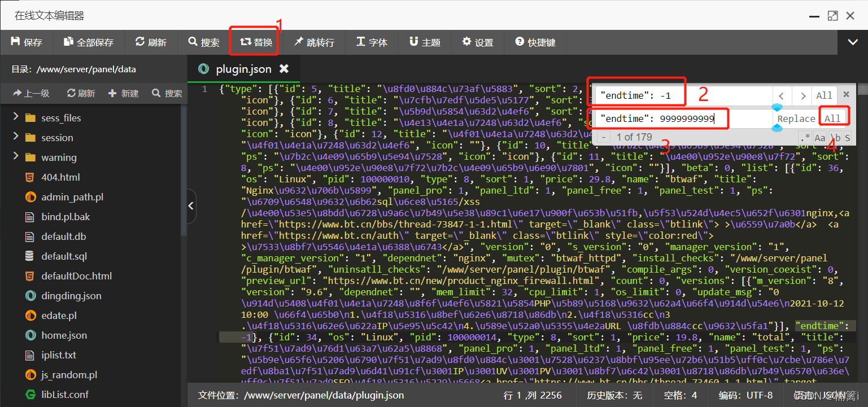Toggle replace mode with the minus button

pos(604,137)
